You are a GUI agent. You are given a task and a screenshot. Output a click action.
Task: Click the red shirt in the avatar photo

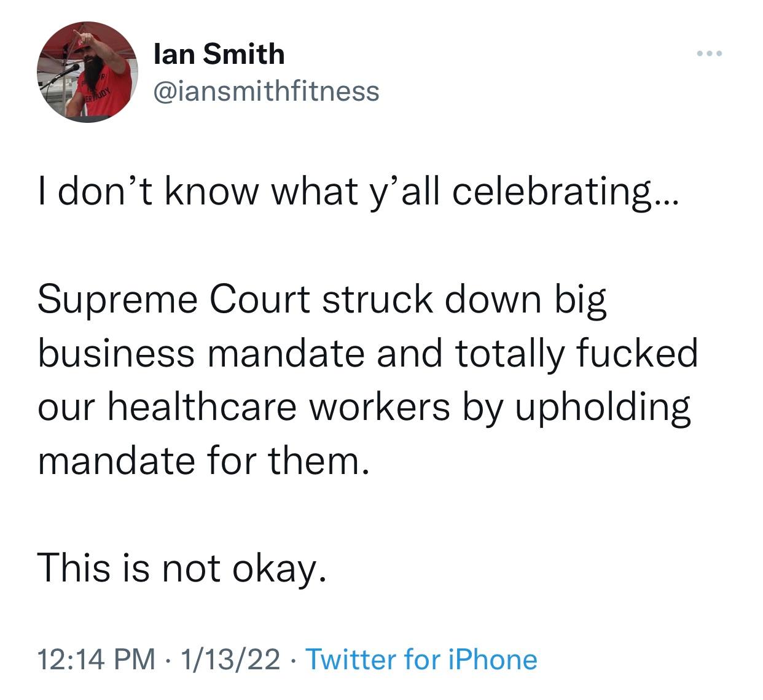point(108,89)
